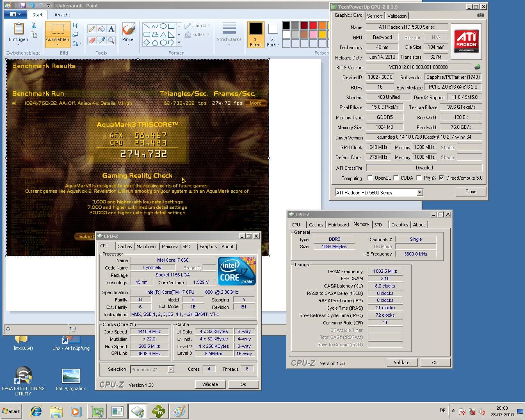
Task: Open the Graphics tab in front CPU-Z window
Action: 208,247
